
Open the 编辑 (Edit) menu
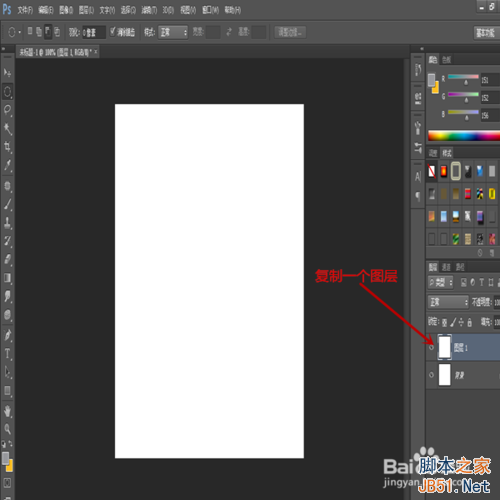(46, 10)
